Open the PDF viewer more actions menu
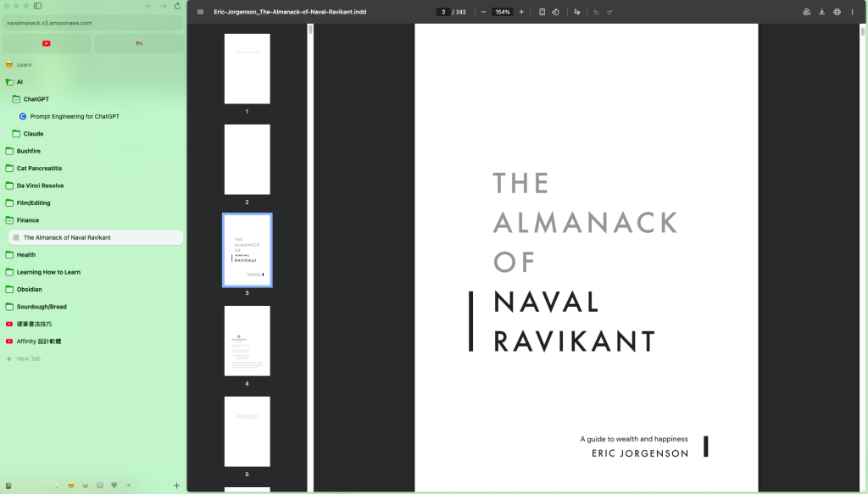Screen dimensions: 868x494 tap(852, 12)
